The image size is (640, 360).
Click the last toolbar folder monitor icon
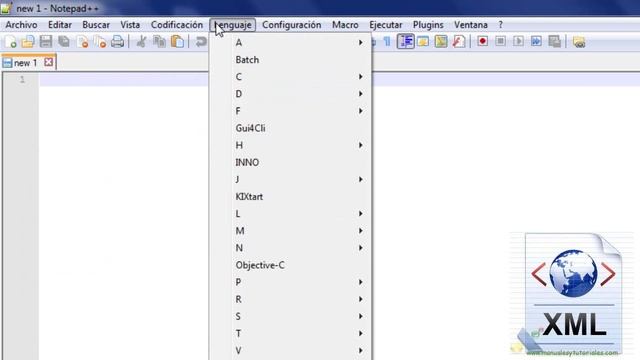click(579, 42)
